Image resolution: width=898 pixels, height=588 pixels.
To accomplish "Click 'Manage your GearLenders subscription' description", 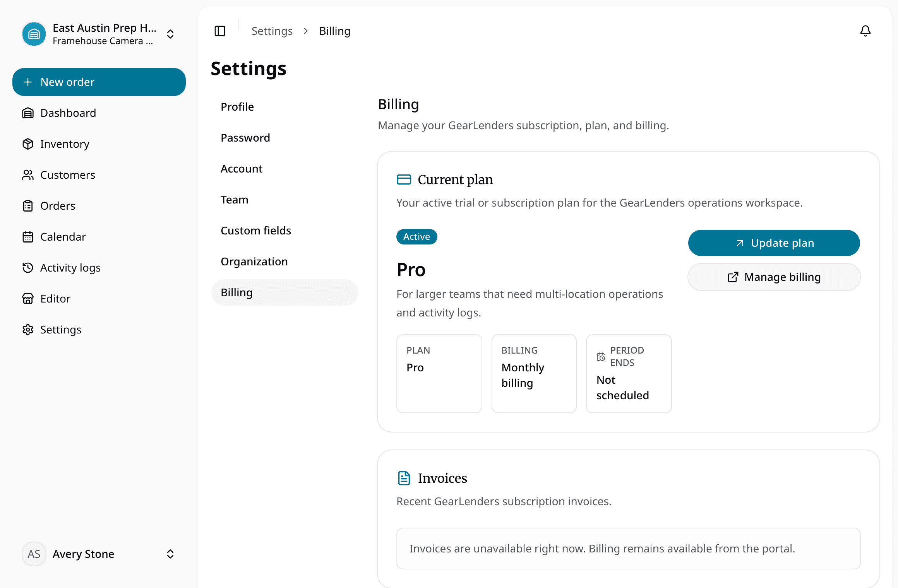I will [x=523, y=125].
